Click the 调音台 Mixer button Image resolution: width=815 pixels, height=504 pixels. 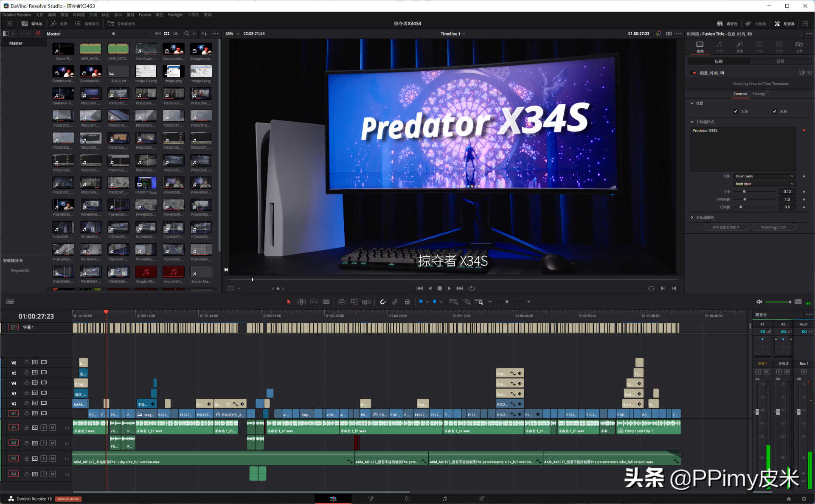[x=727, y=24]
